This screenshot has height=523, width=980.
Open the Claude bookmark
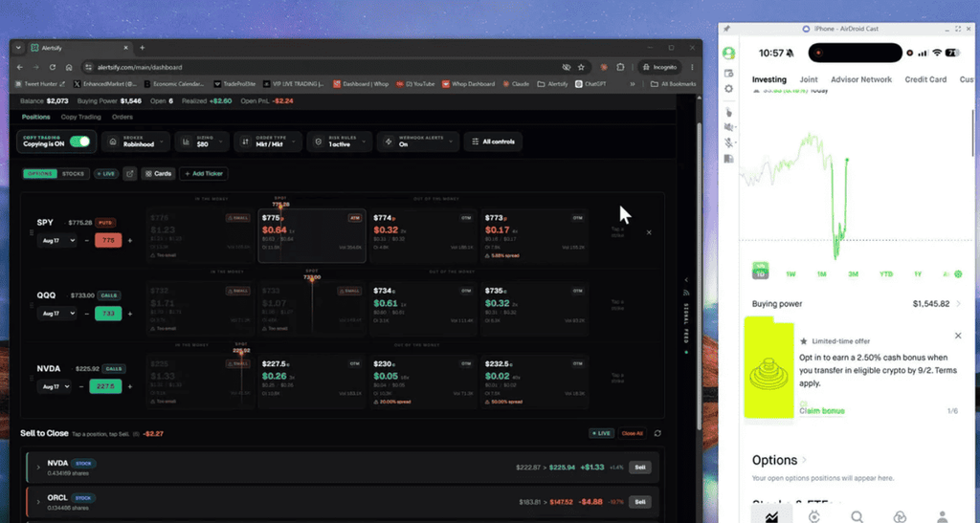click(x=515, y=83)
